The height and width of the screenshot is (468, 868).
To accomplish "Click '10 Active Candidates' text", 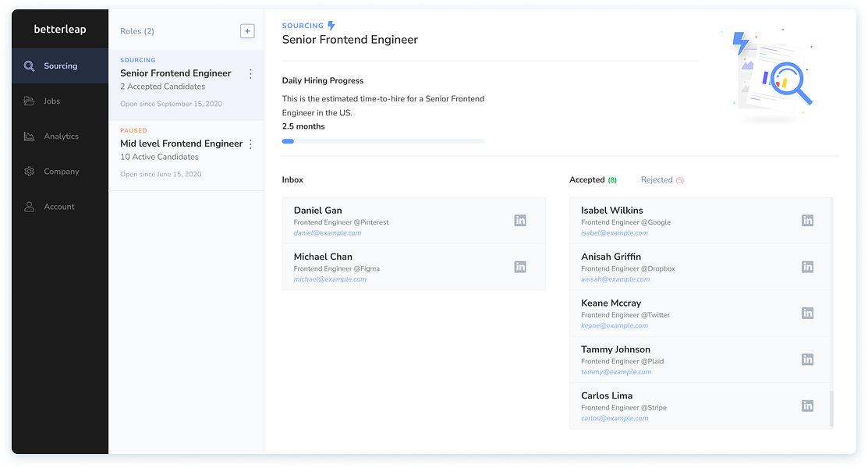I will coord(159,158).
